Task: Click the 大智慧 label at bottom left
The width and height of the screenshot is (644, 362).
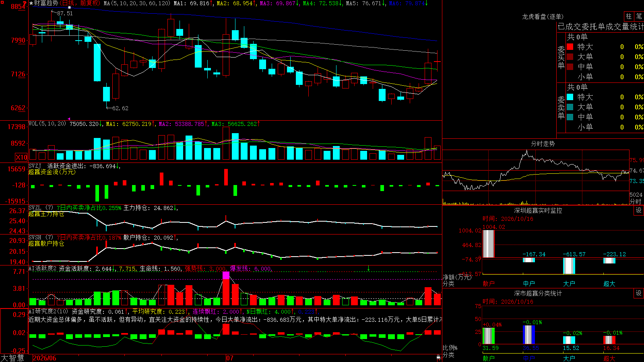Action: point(12,358)
